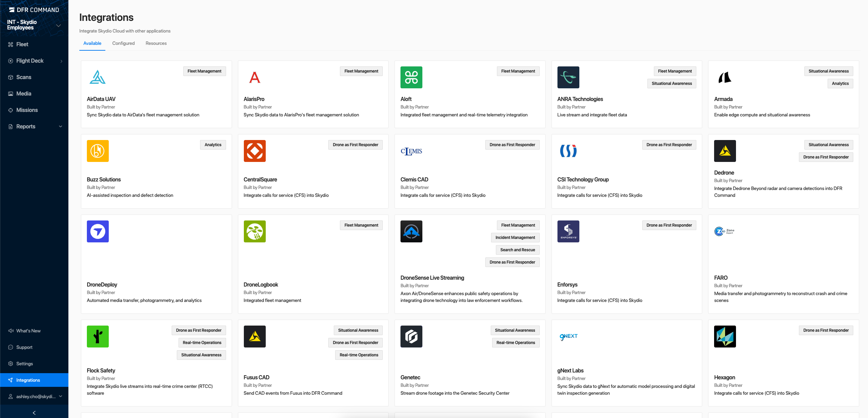
Task: Click 'Integrate Skydio Cloud with other applications' subtitle
Action: point(125,31)
